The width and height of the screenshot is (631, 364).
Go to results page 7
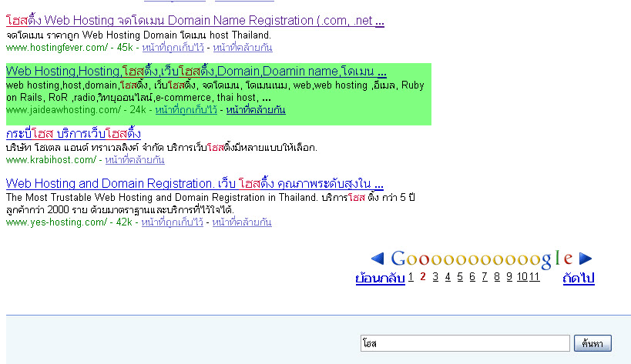[x=485, y=277]
